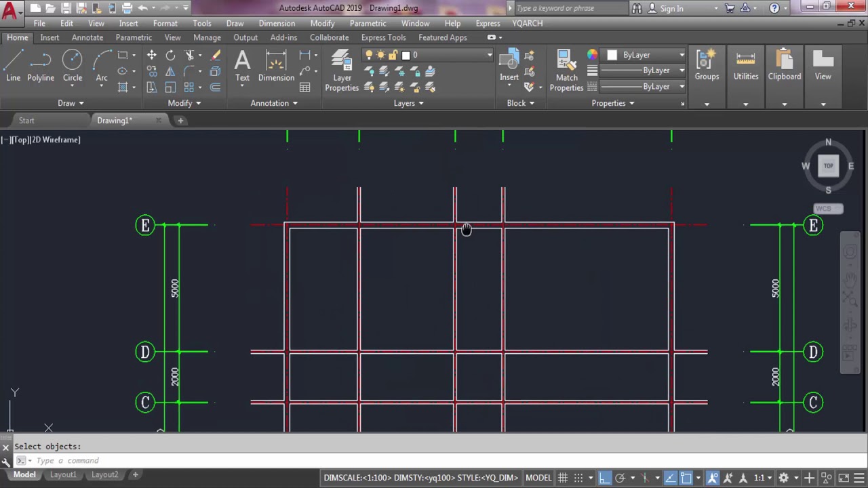Open the Groups panel button
This screenshot has width=868, height=488.
coord(707,66)
